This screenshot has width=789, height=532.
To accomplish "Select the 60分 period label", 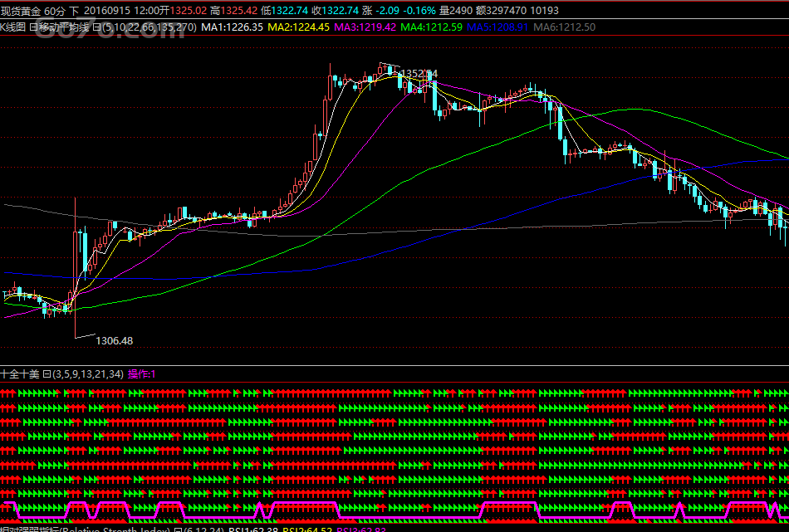I will [55, 11].
